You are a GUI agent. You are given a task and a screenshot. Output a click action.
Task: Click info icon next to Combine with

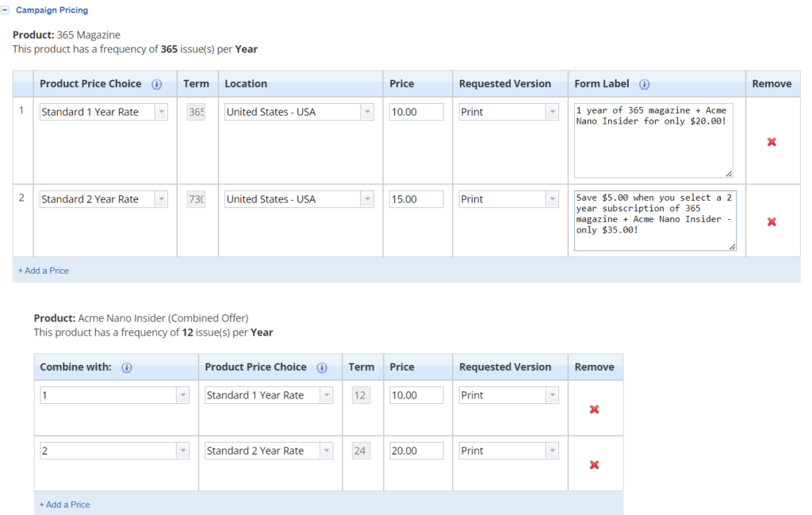point(126,367)
